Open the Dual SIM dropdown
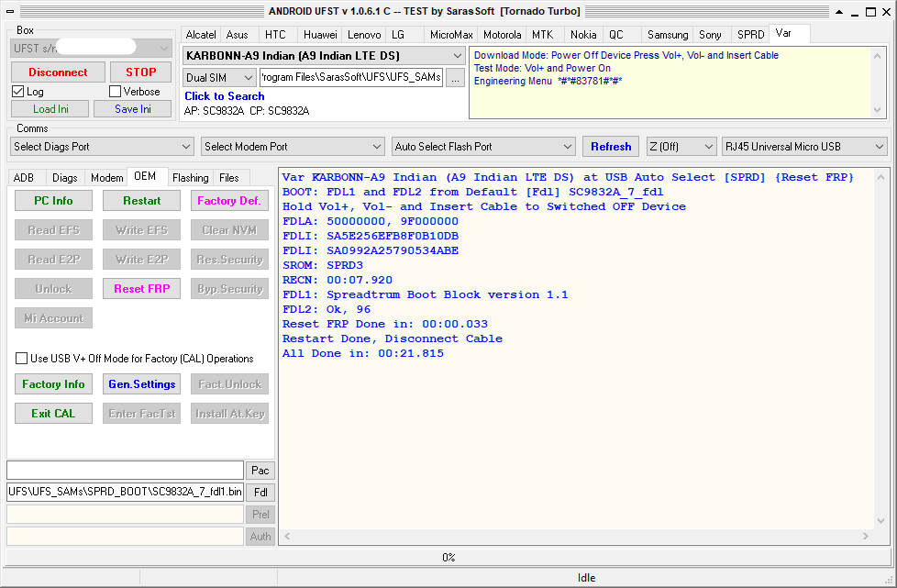The width and height of the screenshot is (897, 588). point(219,78)
